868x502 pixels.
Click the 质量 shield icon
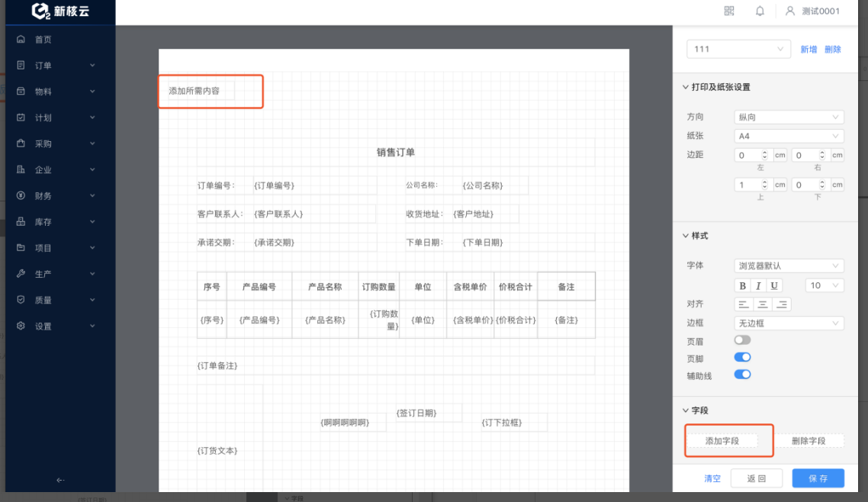(21, 299)
